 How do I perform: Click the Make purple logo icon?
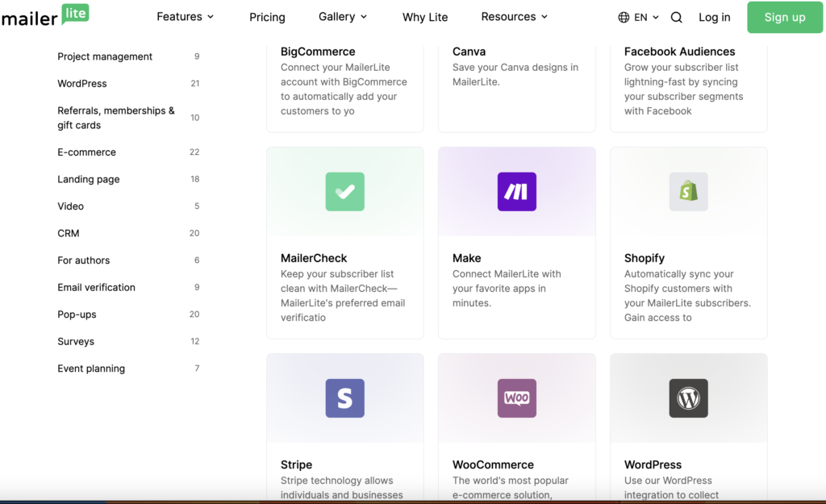click(x=516, y=192)
